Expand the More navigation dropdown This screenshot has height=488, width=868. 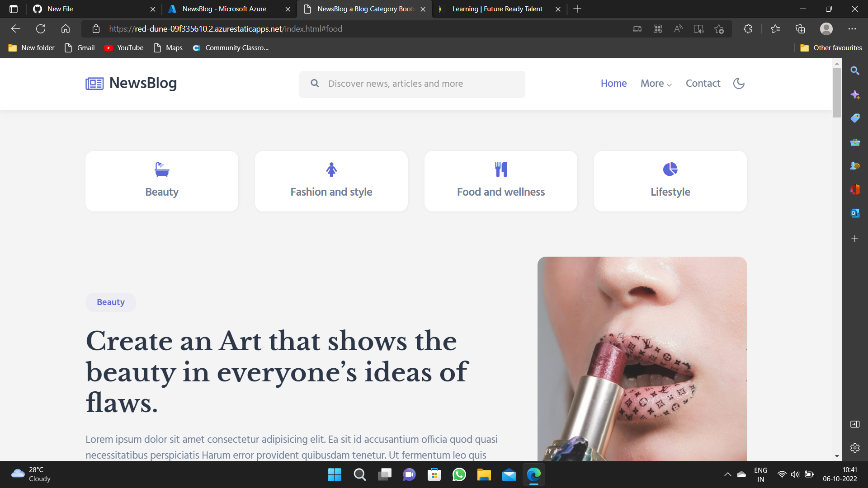click(656, 83)
